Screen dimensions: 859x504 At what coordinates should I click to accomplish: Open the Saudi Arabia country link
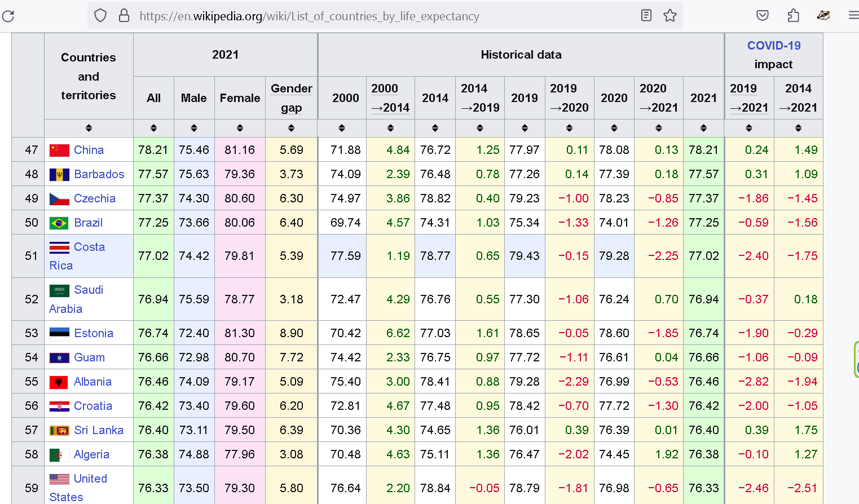coord(77,299)
